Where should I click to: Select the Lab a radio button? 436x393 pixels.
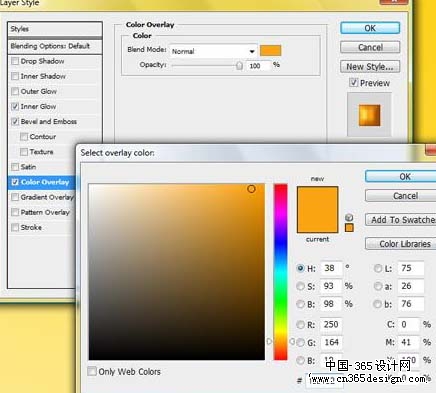coord(378,286)
